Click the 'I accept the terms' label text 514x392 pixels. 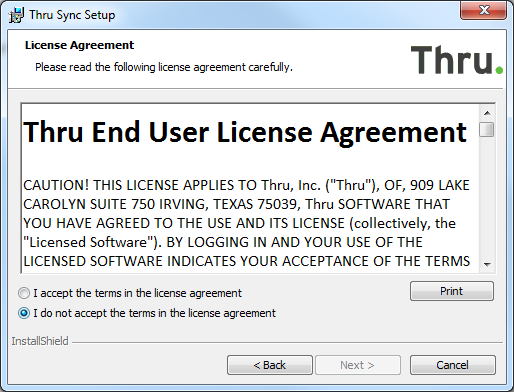pos(137,293)
